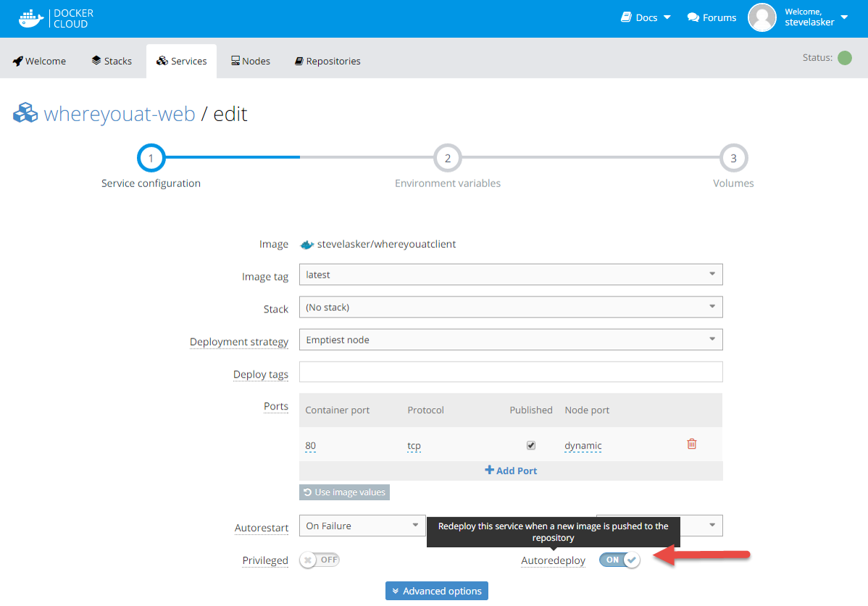Toggle the Privileged switch on

tap(320, 560)
